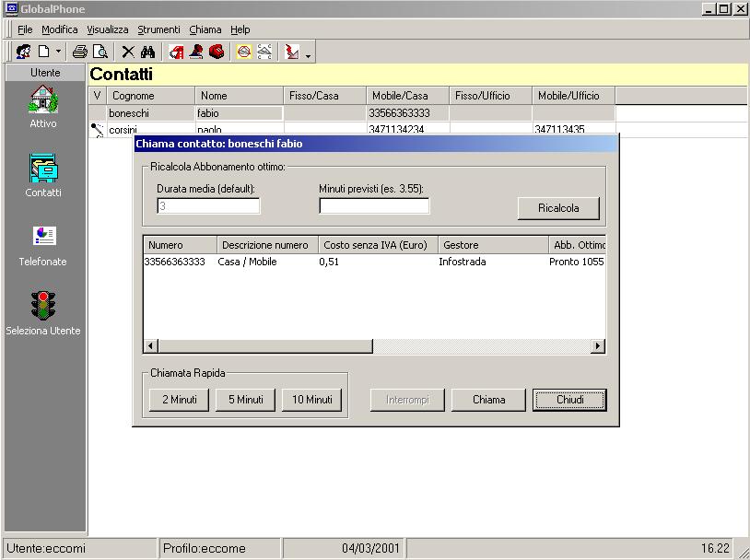Click the delete X icon in toolbar
The height and width of the screenshot is (560, 750).
128,52
